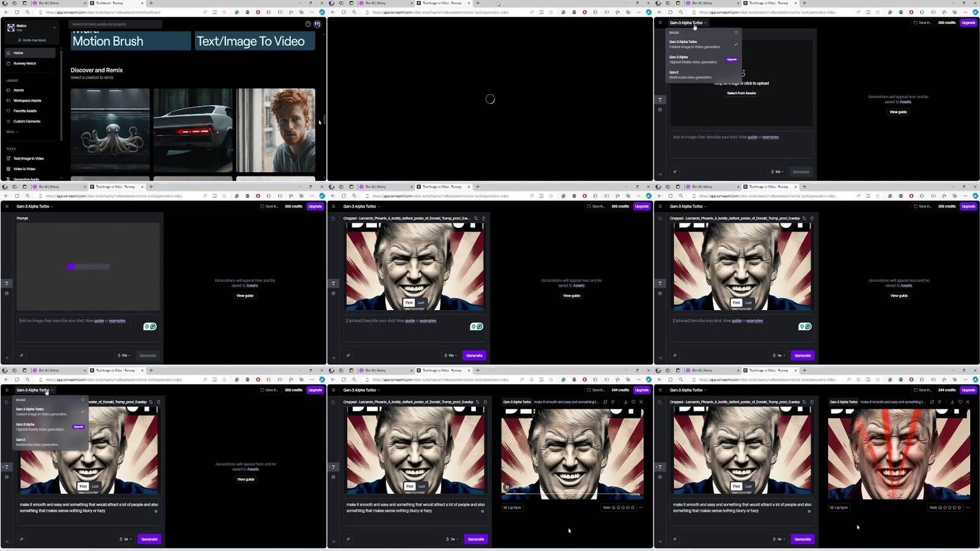The height and width of the screenshot is (551, 980).
Task: Choose Gen-2 in model menu overlapping the Trump image
Action: tap(50, 442)
